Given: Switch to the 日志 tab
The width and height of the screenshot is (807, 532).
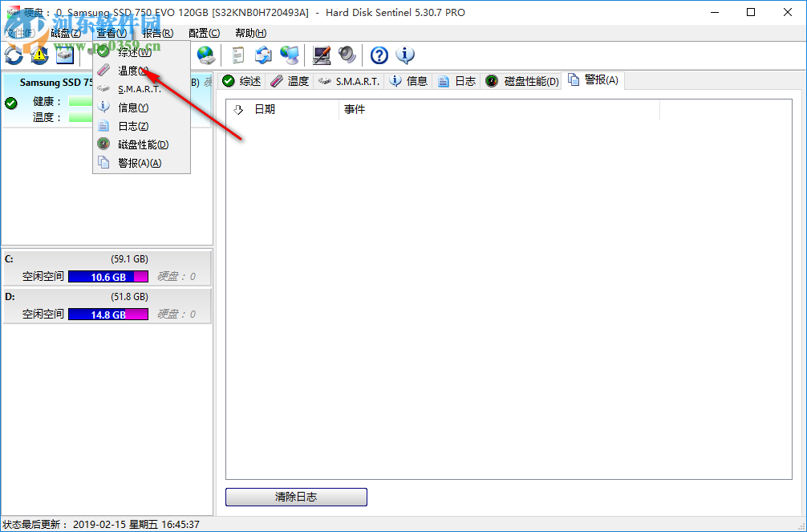Looking at the screenshot, I should (x=456, y=81).
